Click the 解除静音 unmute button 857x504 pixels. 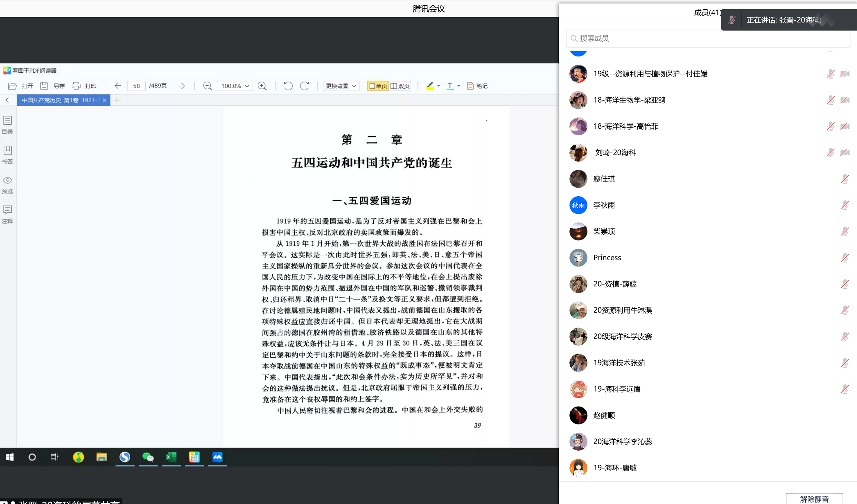(x=814, y=499)
